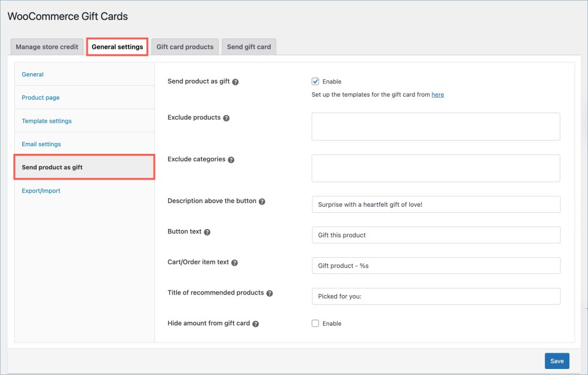Image resolution: width=588 pixels, height=375 pixels.
Task: Click help icon for Description above the button
Action: [x=262, y=201]
